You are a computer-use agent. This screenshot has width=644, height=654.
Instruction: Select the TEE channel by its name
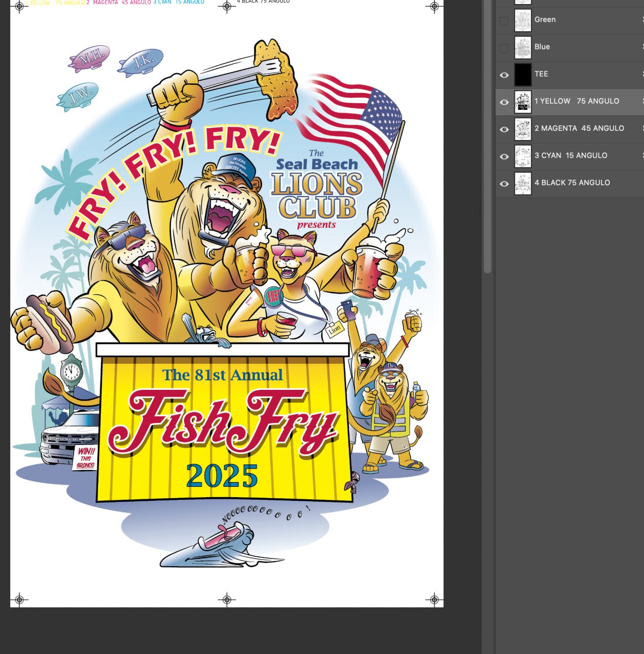pyautogui.click(x=541, y=74)
